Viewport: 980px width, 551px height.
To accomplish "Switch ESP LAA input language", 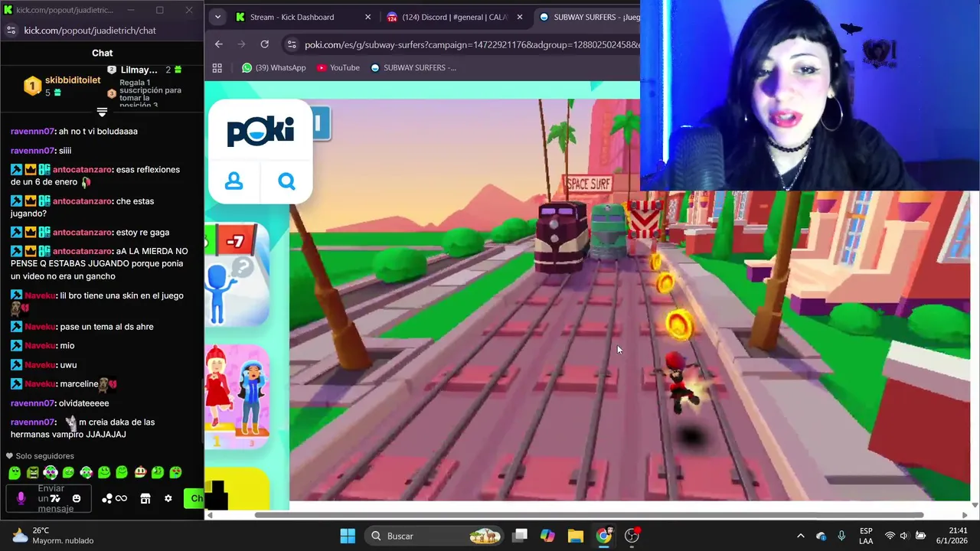I will pos(866,536).
